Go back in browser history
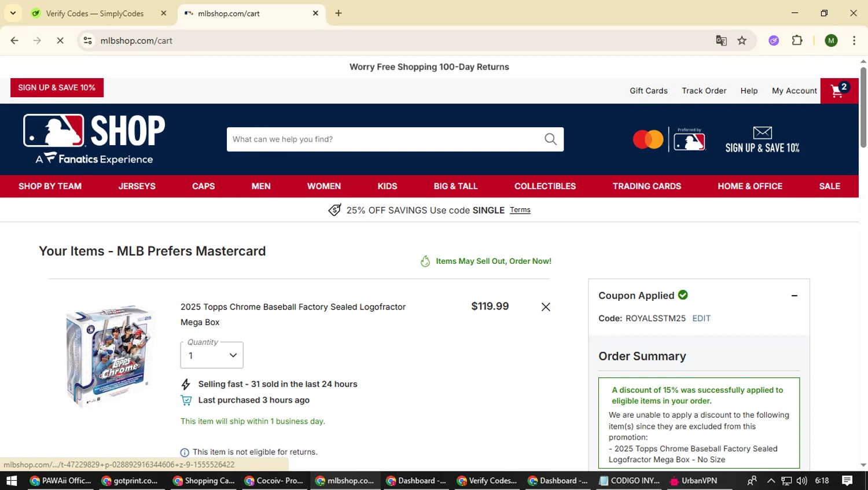This screenshot has height=490, width=868. (x=14, y=40)
